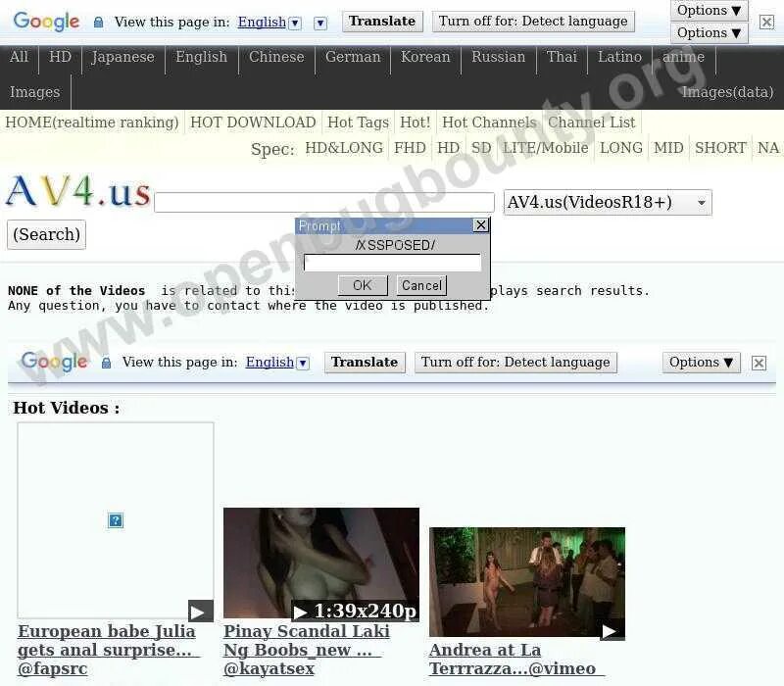The image size is (784, 686).
Task: Open English language dropdown arrow in top bar
Action: point(295,23)
